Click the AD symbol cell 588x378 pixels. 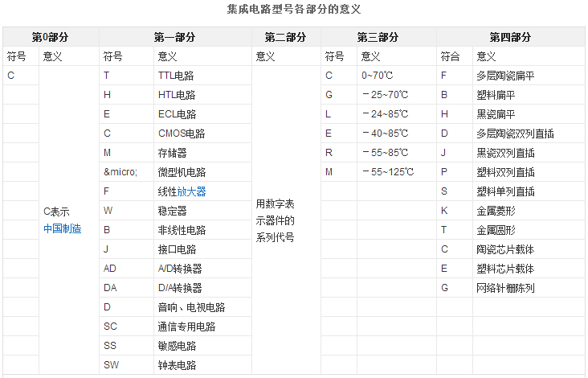(x=126, y=269)
